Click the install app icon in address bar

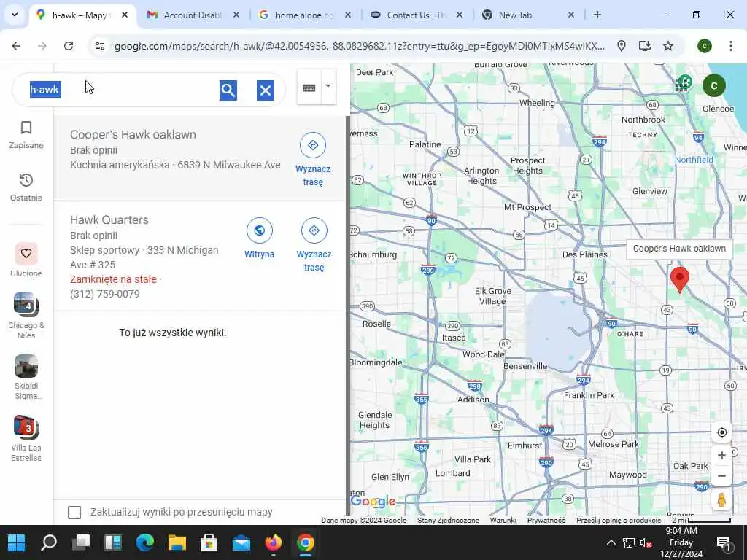coord(645,46)
